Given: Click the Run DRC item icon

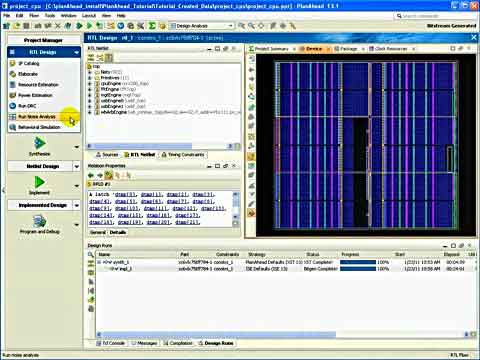Looking at the screenshot, I should tap(13, 106).
